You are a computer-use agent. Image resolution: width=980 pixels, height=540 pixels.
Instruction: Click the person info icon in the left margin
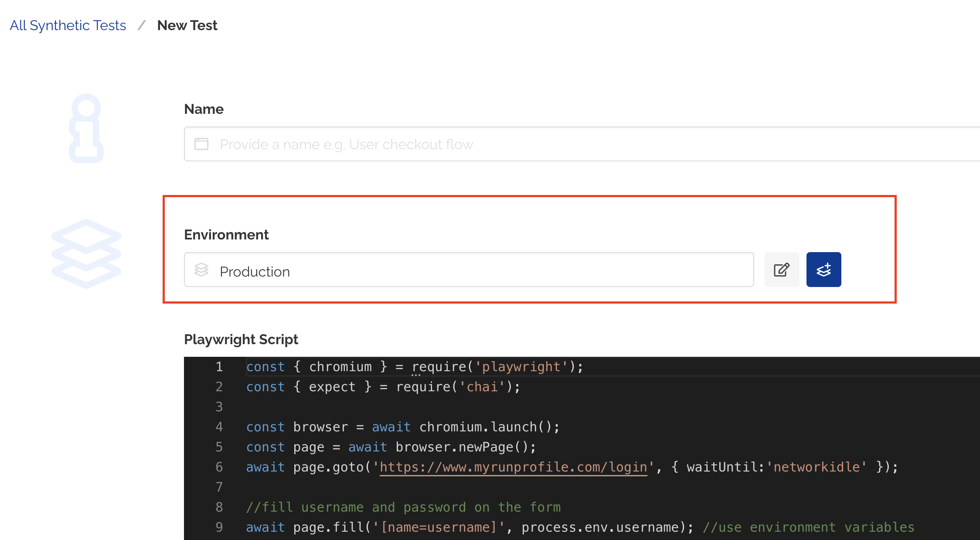click(x=86, y=126)
